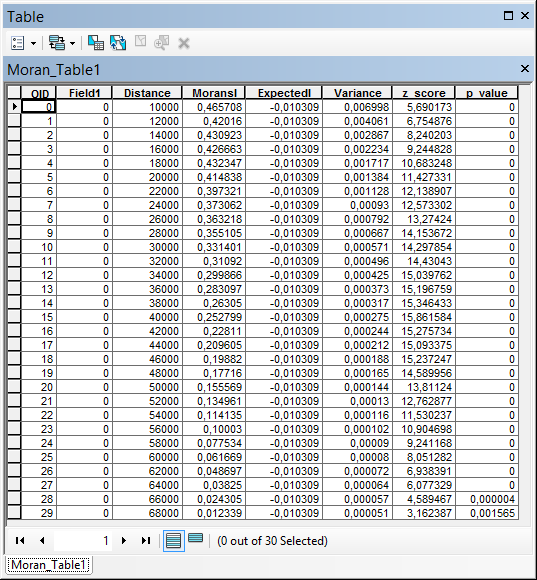Click the z_score column header

click(424, 93)
